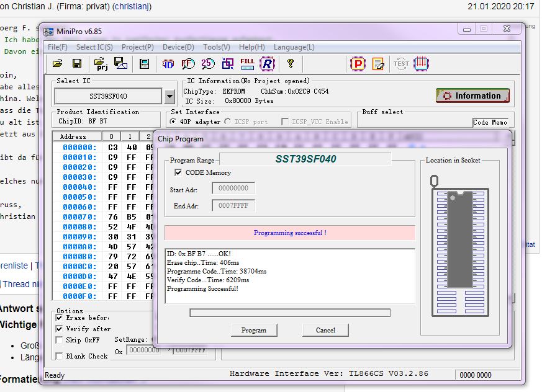The height and width of the screenshot is (392, 542).
Task: Click the 'Verify Code...Time: 6209ms' log line
Action: (x=208, y=280)
